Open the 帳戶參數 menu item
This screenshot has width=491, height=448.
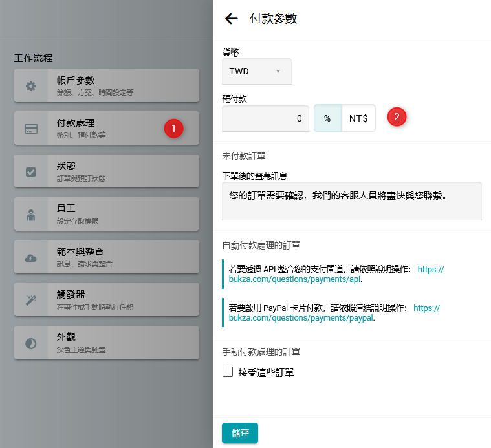(x=123, y=85)
